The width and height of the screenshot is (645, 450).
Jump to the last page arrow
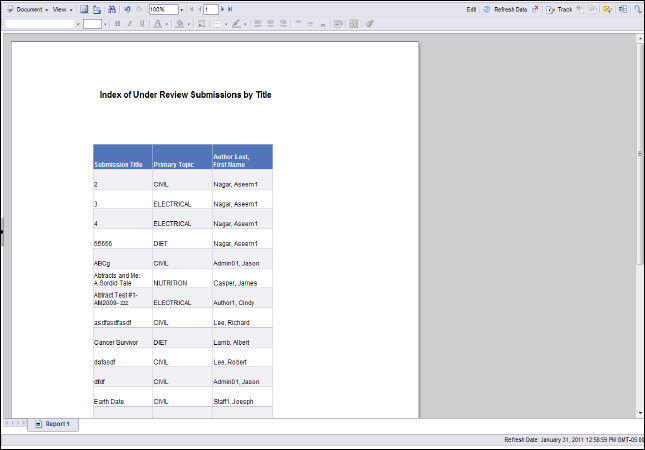pyautogui.click(x=231, y=9)
